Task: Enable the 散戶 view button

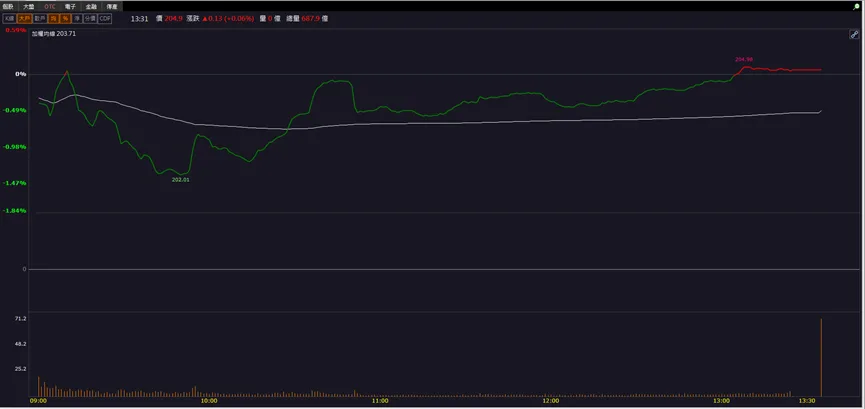Action: tap(40, 19)
